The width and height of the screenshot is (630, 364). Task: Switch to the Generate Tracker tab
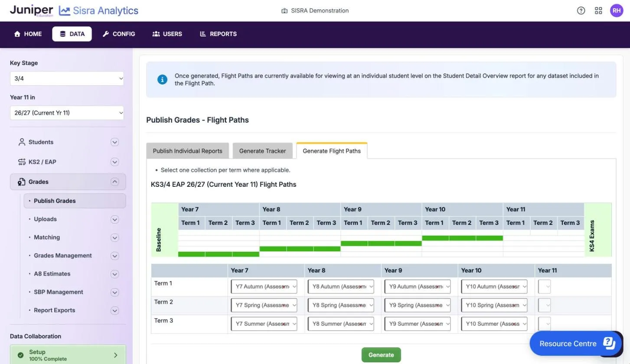262,151
